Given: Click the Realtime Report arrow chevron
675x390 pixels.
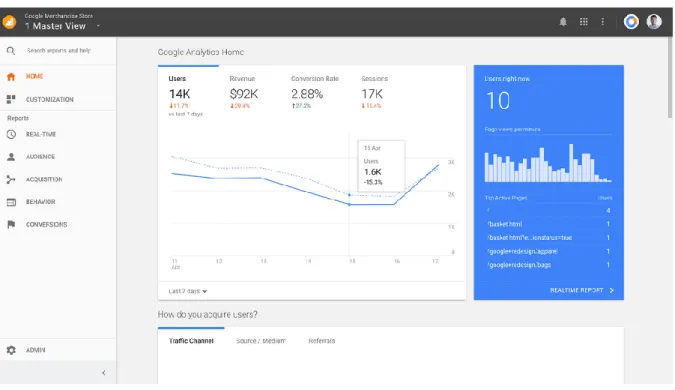Looking at the screenshot, I should tap(611, 291).
